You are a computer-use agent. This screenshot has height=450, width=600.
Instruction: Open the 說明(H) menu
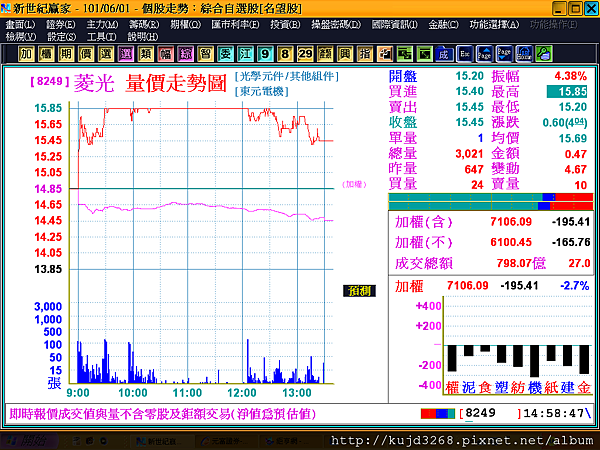click(143, 37)
